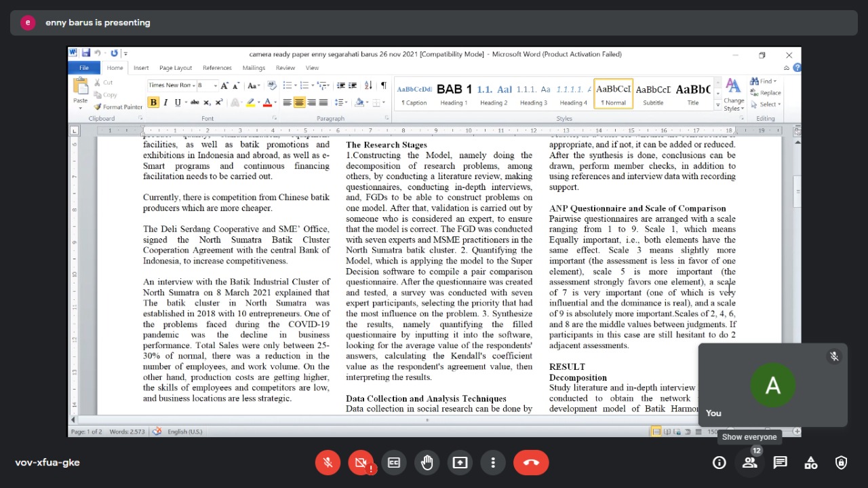This screenshot has width=868, height=488.
Task: Expand the Styles gallery More arrow
Action: click(718, 105)
